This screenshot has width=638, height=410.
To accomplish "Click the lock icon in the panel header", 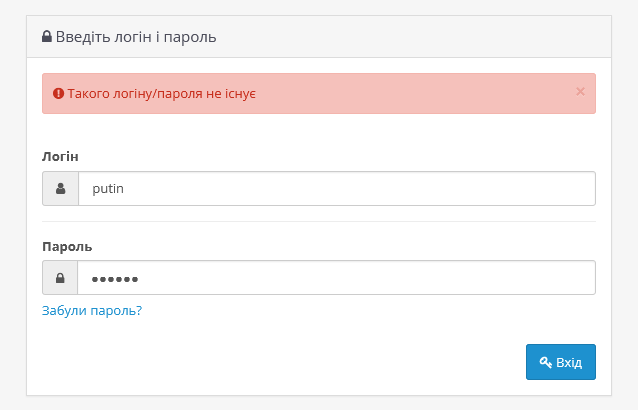I will coord(47,37).
